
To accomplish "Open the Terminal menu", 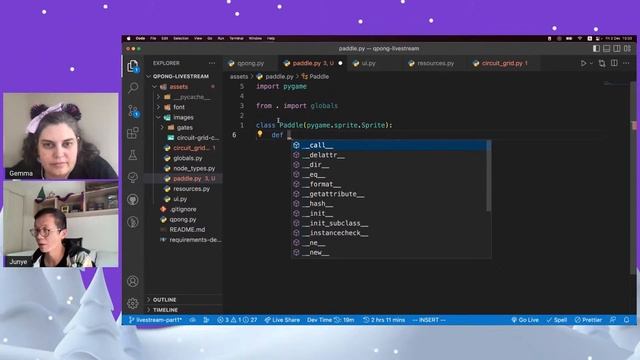I will pyautogui.click(x=236, y=38).
